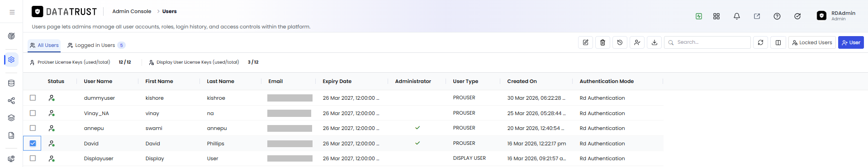868x167 pixels.
Task: Open the apps grid icon in header
Action: tap(716, 16)
